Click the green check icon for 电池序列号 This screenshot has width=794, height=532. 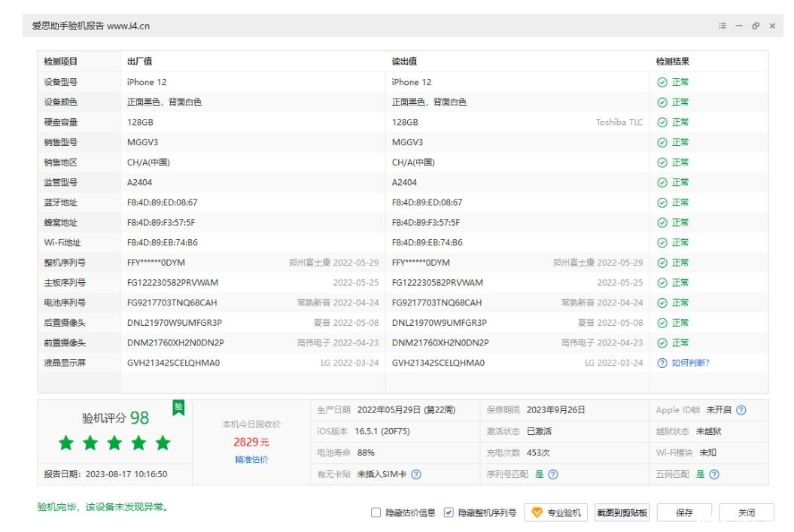[x=662, y=302]
